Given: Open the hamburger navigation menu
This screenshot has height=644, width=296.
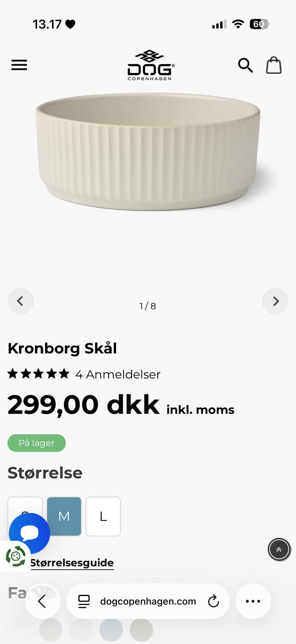Looking at the screenshot, I should 19,65.
